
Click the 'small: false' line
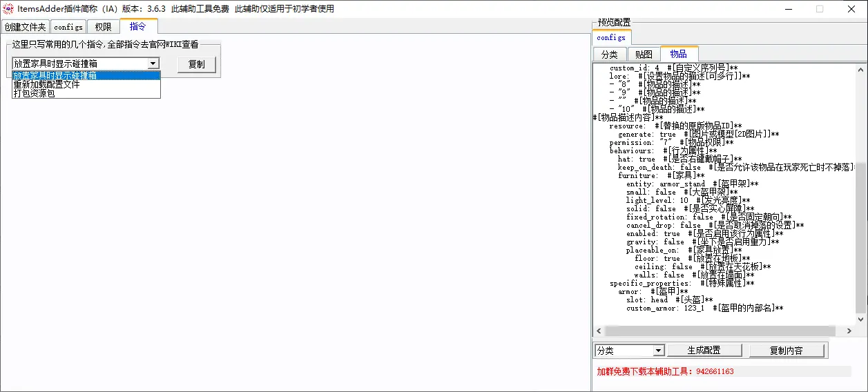pyautogui.click(x=682, y=192)
